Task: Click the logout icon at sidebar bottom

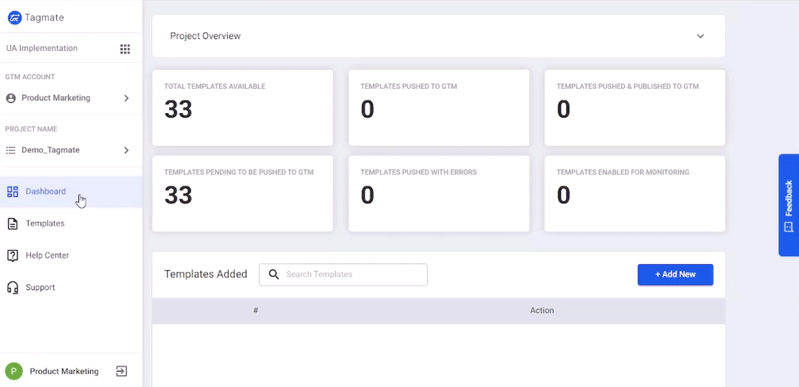Action: pos(121,371)
